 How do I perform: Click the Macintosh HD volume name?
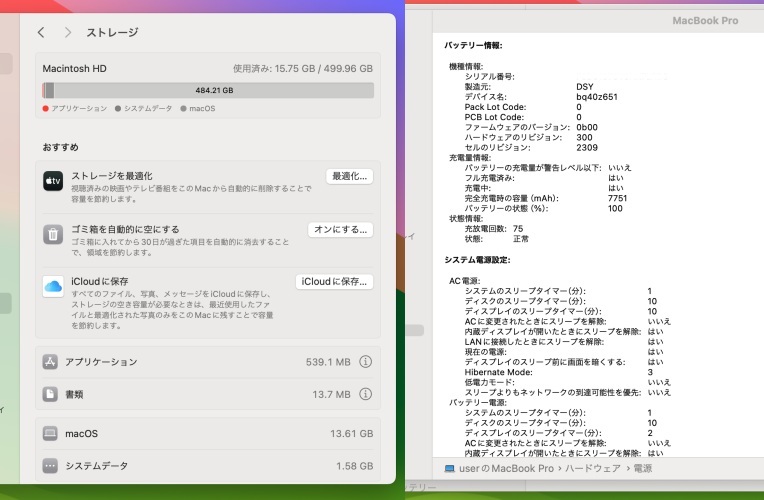[75, 69]
